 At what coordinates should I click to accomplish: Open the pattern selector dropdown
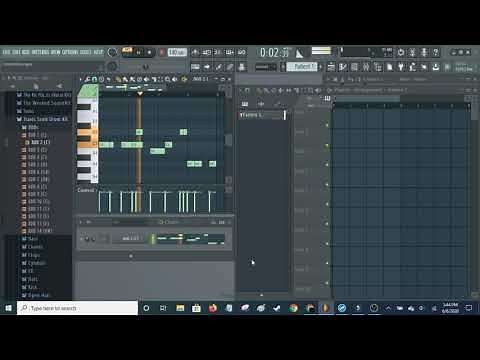(x=302, y=67)
